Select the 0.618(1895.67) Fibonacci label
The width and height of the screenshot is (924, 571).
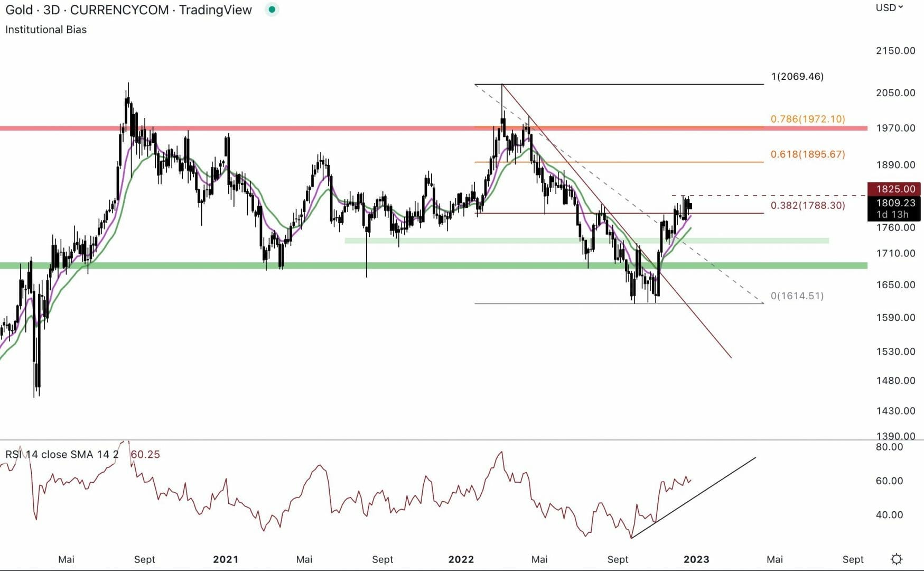[807, 154]
